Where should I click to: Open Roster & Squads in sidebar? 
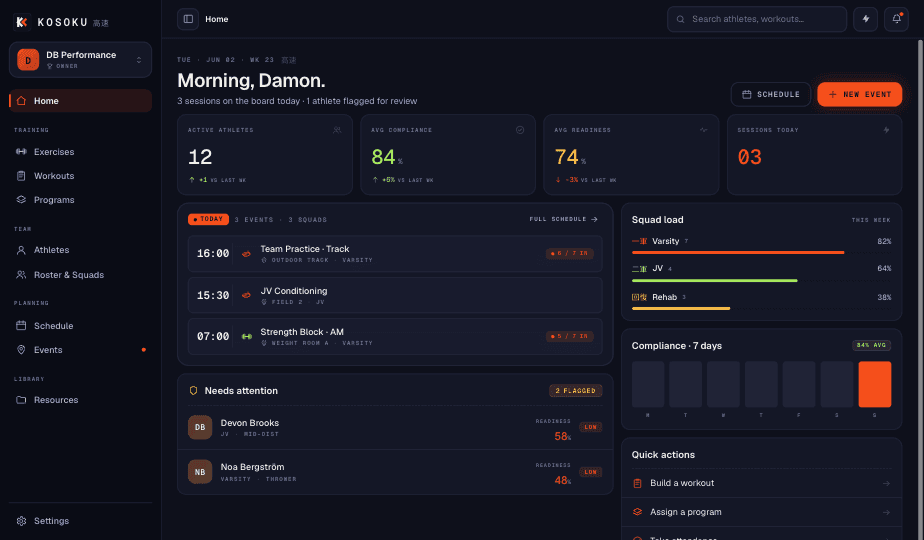point(81,275)
